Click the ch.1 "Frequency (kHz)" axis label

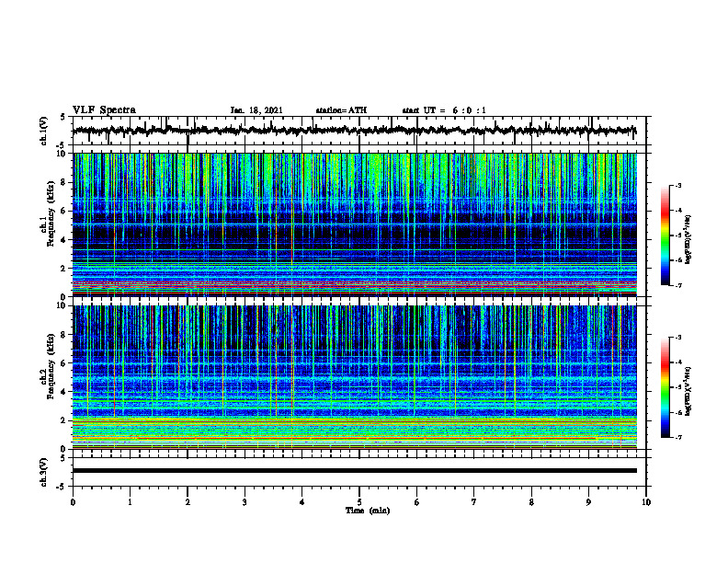51,213
